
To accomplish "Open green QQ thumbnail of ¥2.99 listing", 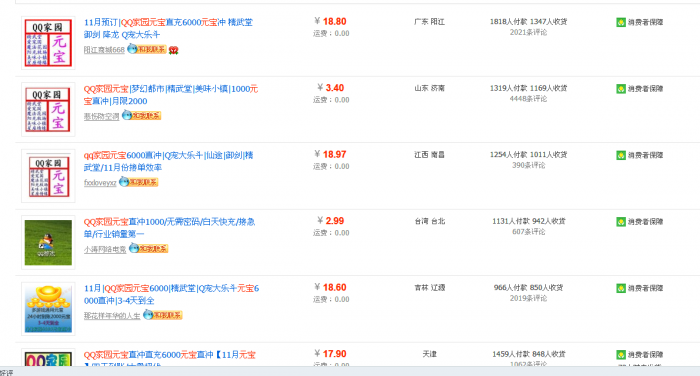I will click(48, 242).
